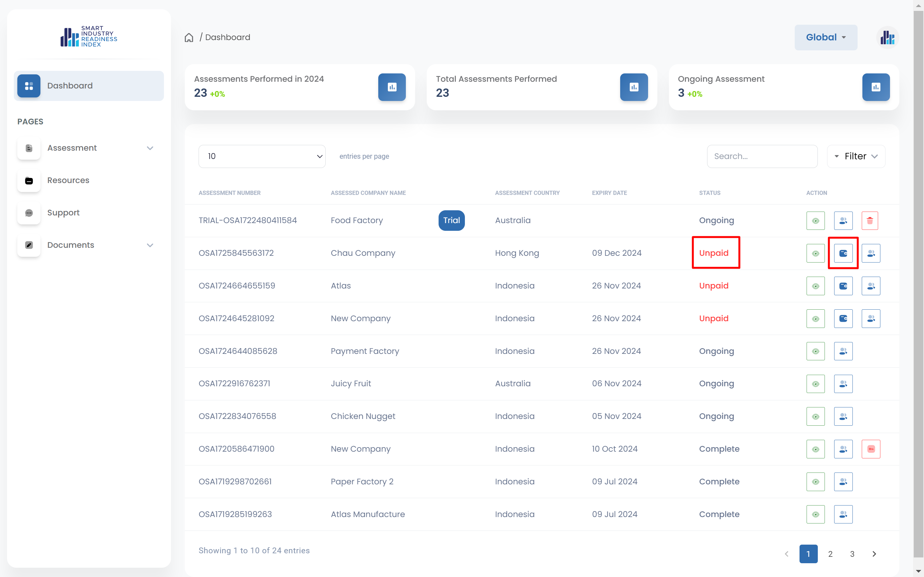This screenshot has width=924, height=577.
Task: View the Juicy Fruit assessment with eye icon
Action: (x=816, y=383)
